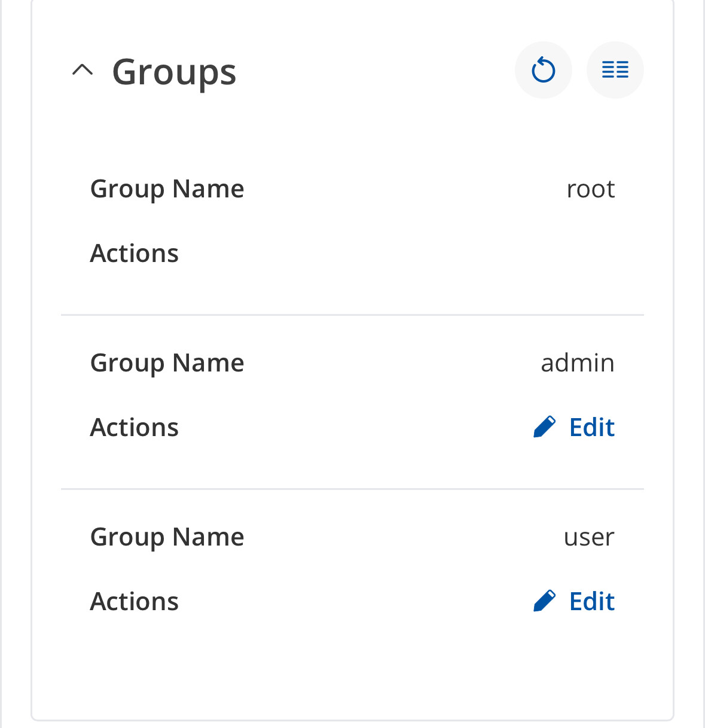Select the Edit text for admin group
Viewport: 705px width, 728px height.
click(591, 427)
